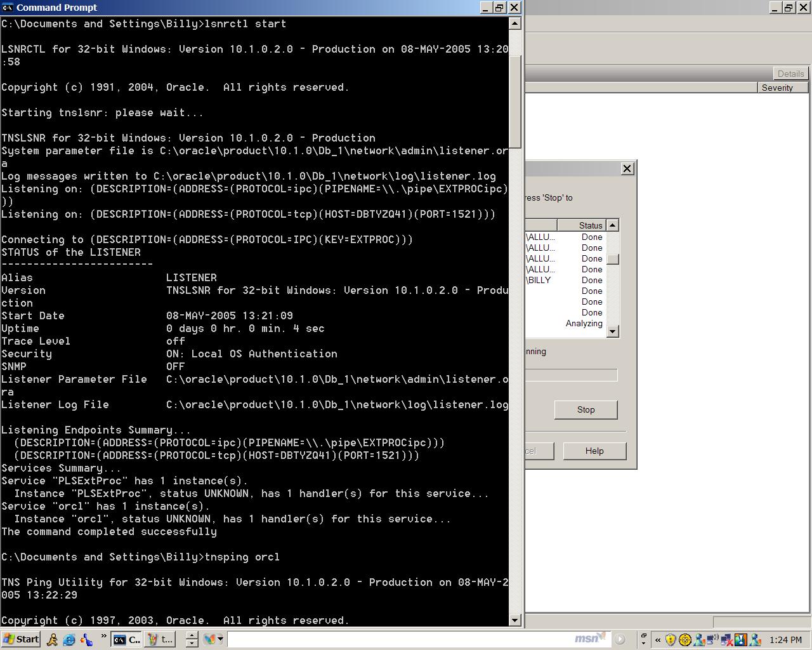Close the Command Prompt window
812x650 pixels.
pos(514,8)
